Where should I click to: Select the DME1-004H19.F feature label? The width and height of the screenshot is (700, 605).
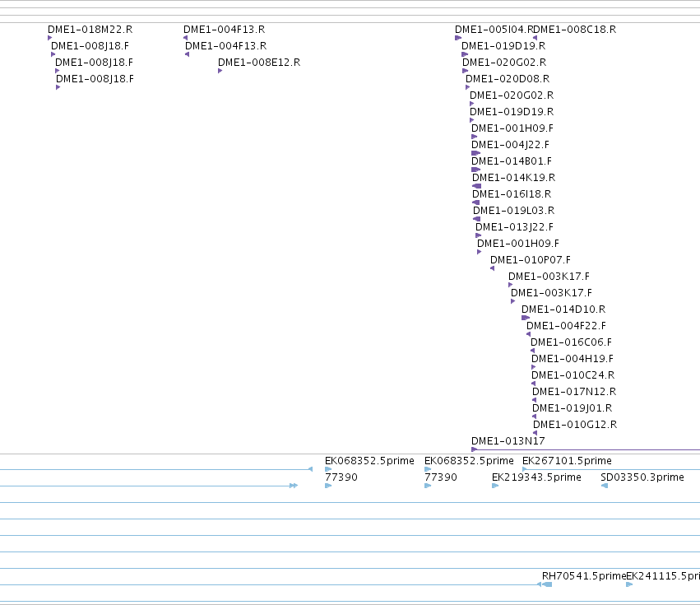(x=573, y=359)
